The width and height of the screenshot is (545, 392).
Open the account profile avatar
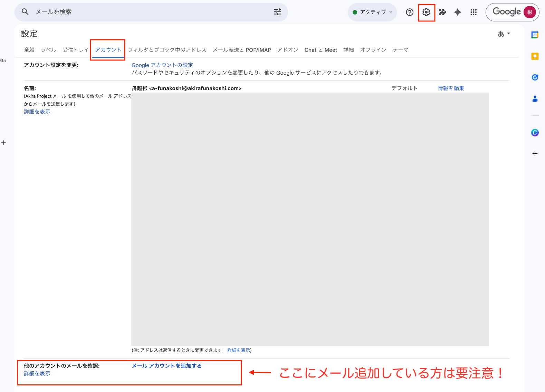coord(529,12)
